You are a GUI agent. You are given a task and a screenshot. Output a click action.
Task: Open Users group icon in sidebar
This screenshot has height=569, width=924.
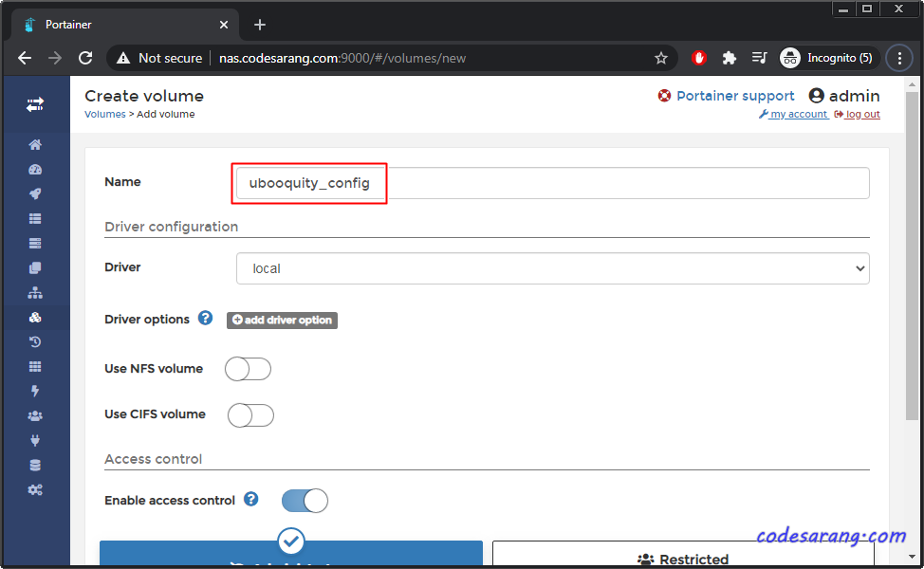pyautogui.click(x=35, y=416)
